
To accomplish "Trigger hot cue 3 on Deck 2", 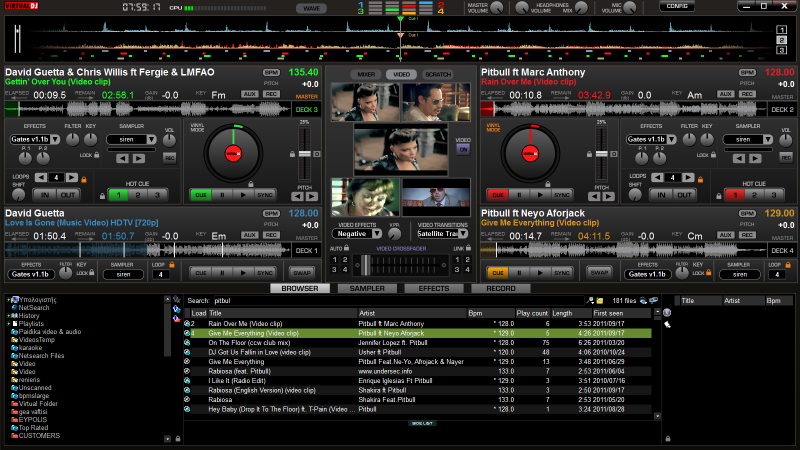I will (x=774, y=195).
